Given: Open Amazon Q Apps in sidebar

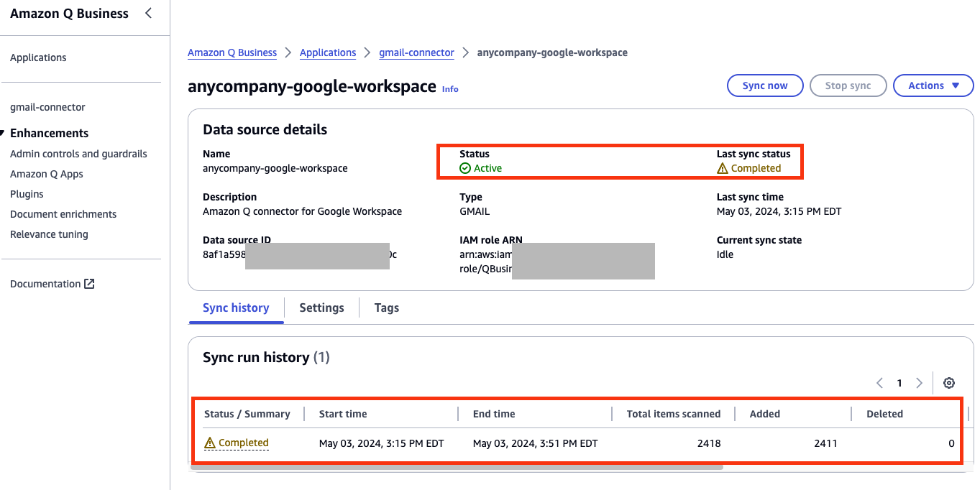Looking at the screenshot, I should click(47, 174).
